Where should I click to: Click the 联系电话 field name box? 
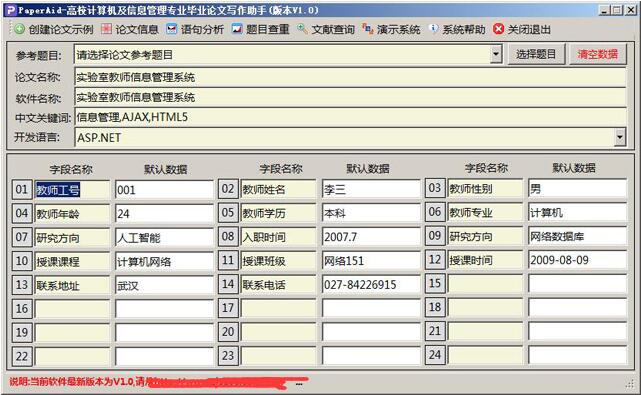pyautogui.click(x=278, y=284)
